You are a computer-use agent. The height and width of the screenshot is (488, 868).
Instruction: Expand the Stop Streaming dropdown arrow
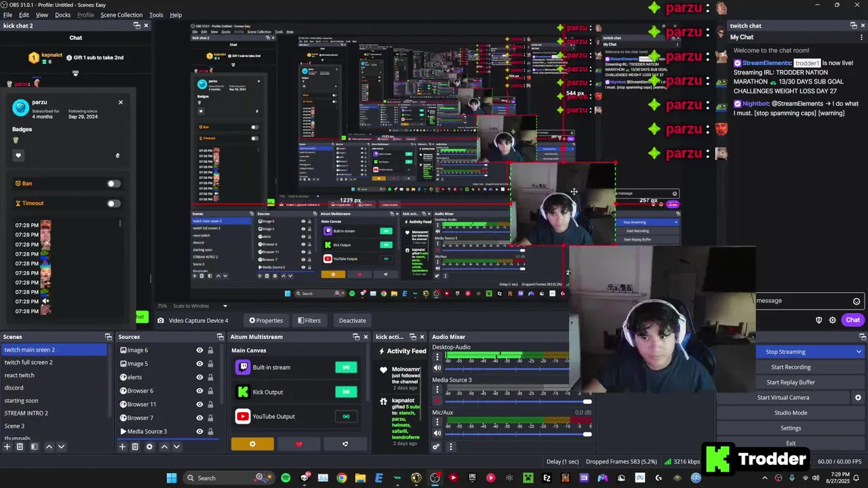(x=859, y=352)
